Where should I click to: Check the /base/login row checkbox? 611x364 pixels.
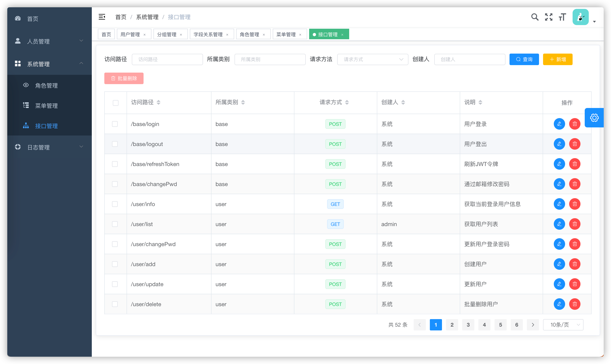[115, 124]
